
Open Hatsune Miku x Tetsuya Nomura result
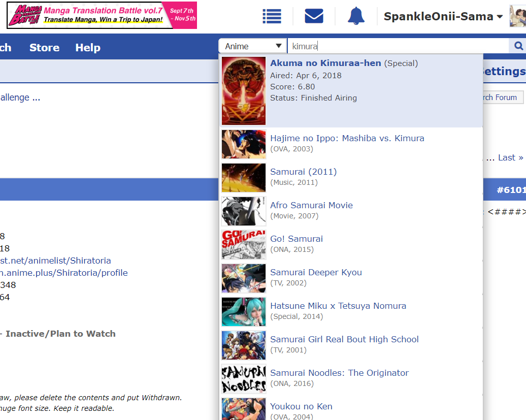point(351,312)
